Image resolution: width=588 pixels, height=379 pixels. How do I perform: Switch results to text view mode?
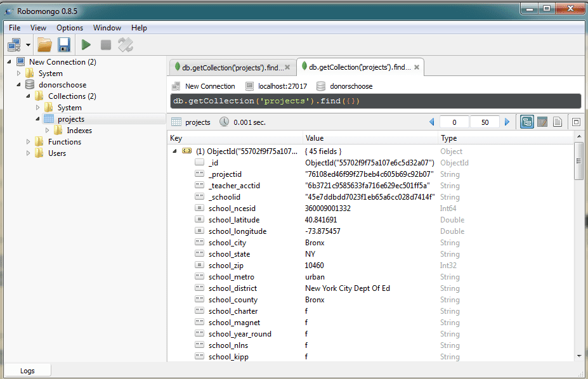click(558, 122)
